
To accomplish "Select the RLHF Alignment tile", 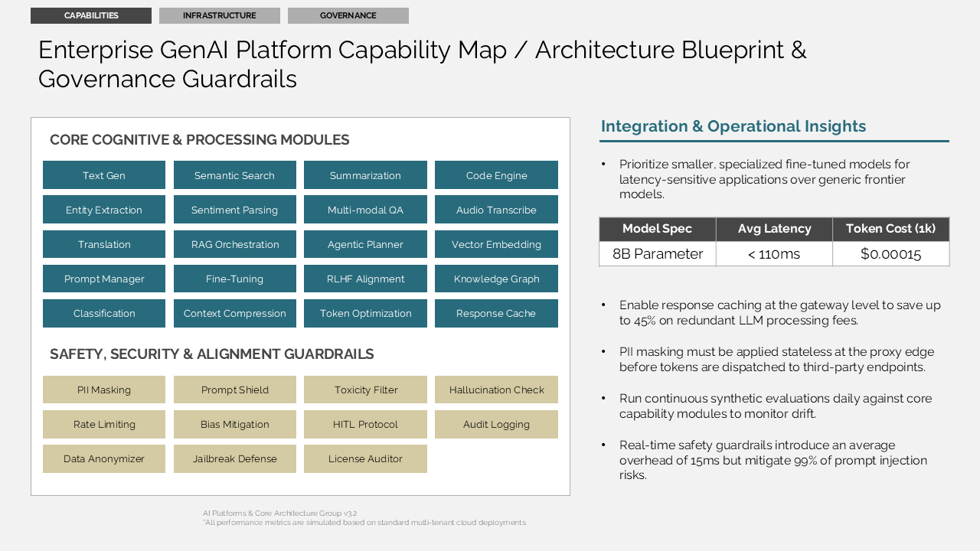I will point(365,279).
